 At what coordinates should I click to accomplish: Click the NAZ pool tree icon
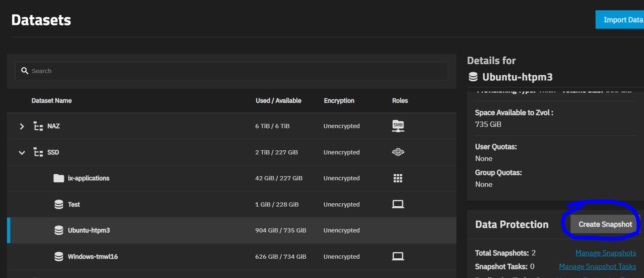pyautogui.click(x=38, y=126)
